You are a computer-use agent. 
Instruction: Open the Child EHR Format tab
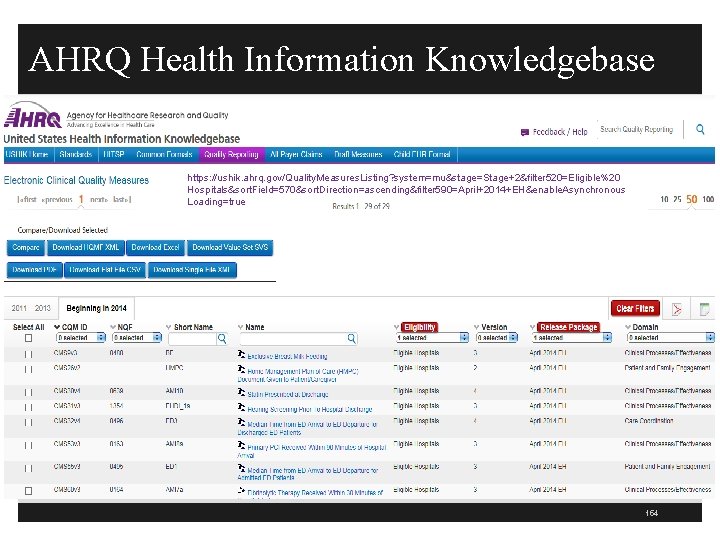(x=422, y=155)
